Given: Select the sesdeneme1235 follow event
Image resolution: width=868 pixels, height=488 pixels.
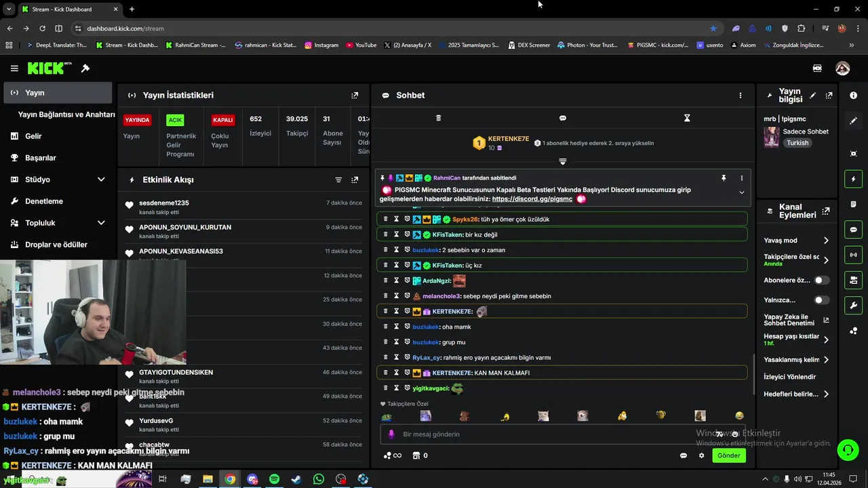Looking at the screenshot, I should pyautogui.click(x=244, y=207).
